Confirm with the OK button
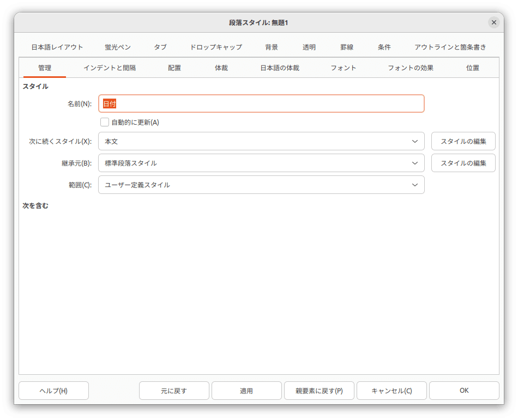Viewport: 518px width, 420px height. [464, 391]
